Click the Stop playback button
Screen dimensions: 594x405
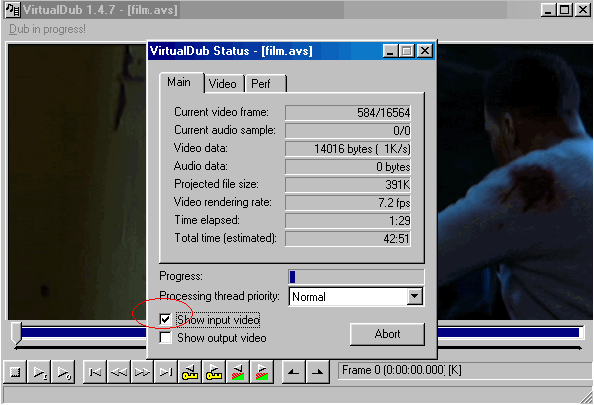click(15, 372)
